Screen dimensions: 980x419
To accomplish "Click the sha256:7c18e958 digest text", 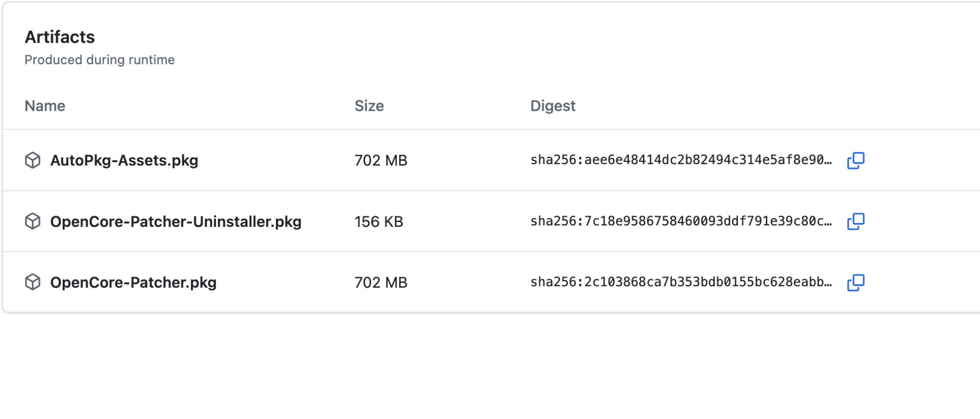I will point(681,222).
